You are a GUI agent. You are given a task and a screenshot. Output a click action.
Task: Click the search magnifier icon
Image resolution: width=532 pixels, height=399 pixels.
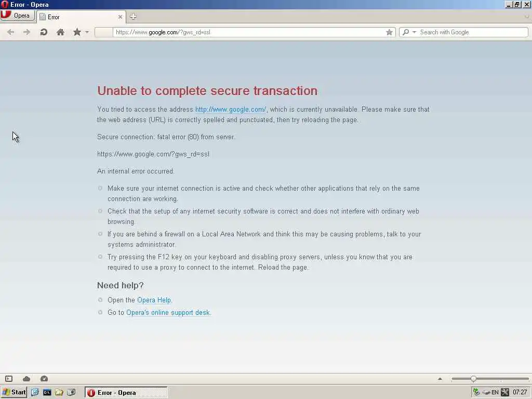405,32
